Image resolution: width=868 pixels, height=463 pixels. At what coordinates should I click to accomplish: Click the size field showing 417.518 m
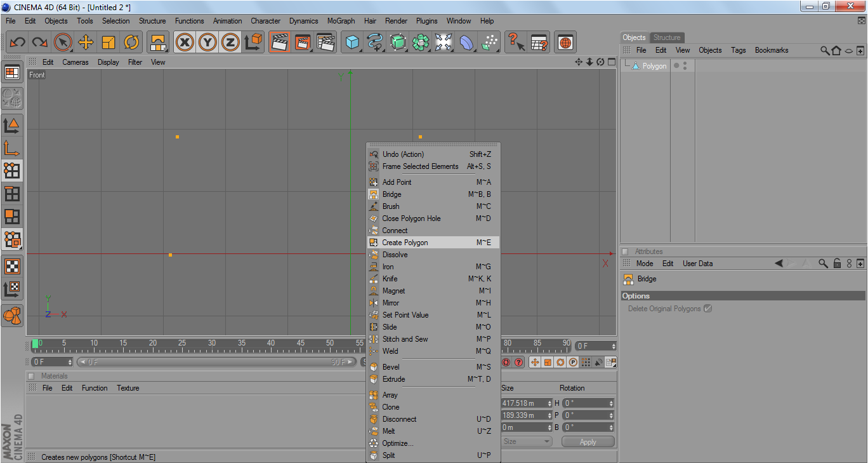pyautogui.click(x=527, y=403)
